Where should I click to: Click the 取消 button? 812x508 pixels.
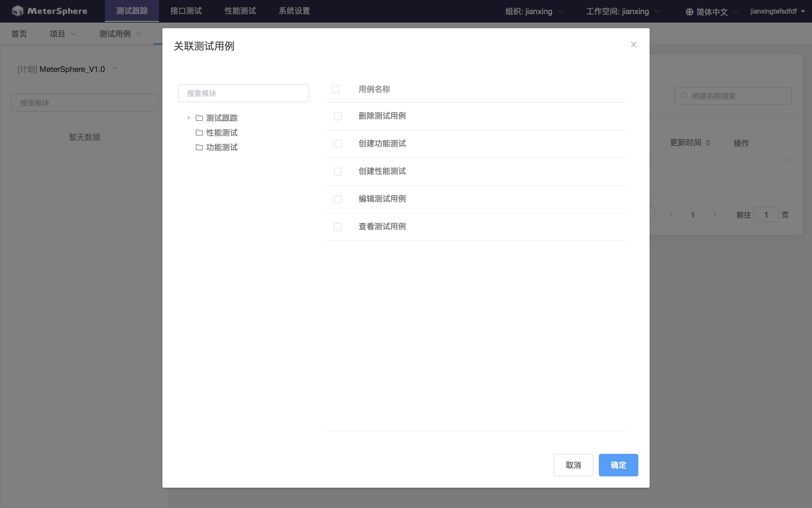[x=573, y=465]
